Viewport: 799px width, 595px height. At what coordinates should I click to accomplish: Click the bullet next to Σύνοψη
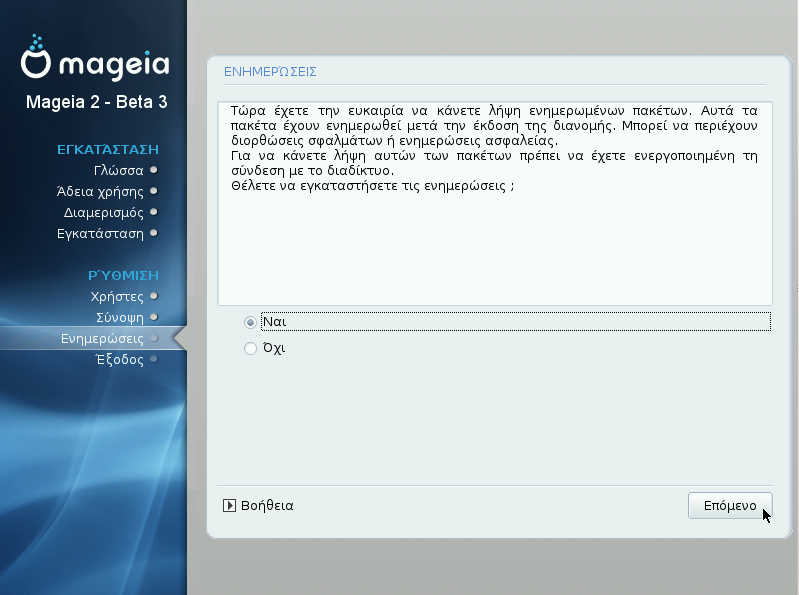[x=154, y=317]
